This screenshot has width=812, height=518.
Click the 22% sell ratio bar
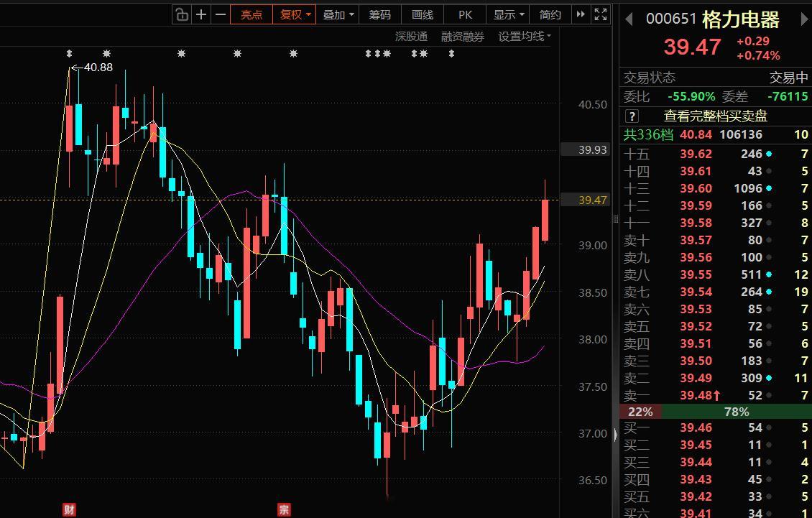(x=640, y=412)
